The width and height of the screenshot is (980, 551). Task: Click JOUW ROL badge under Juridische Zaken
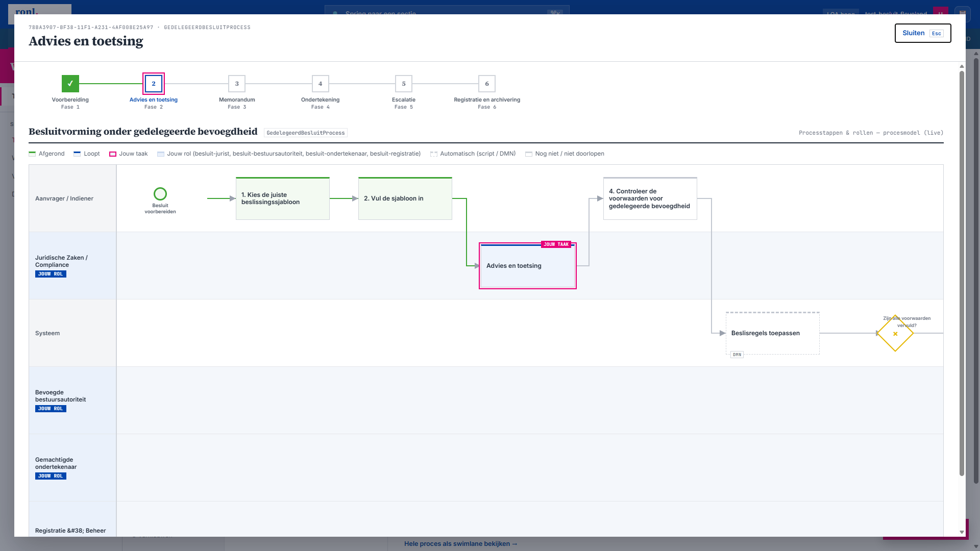point(51,274)
